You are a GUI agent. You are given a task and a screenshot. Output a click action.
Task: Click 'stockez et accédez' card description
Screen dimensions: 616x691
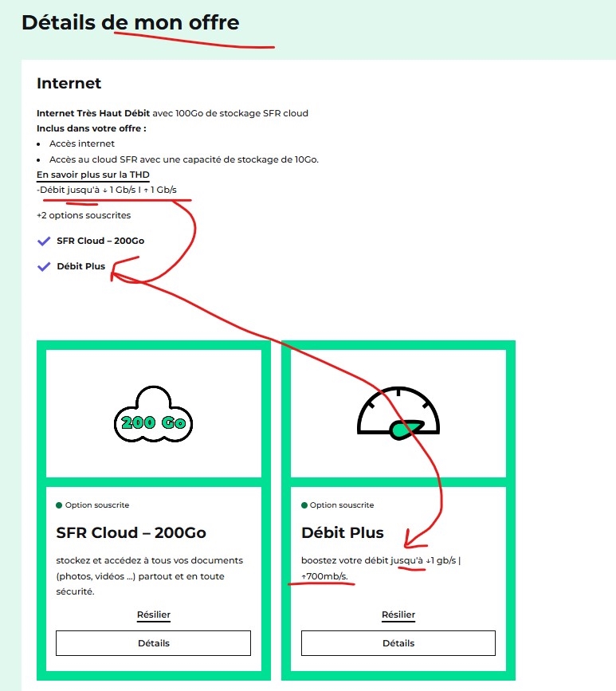(149, 576)
